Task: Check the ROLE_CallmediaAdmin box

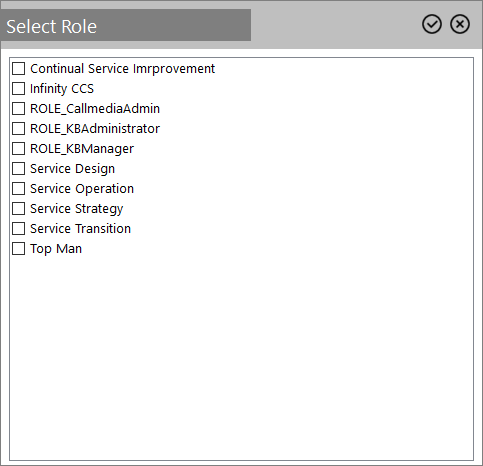Action: click(19, 109)
